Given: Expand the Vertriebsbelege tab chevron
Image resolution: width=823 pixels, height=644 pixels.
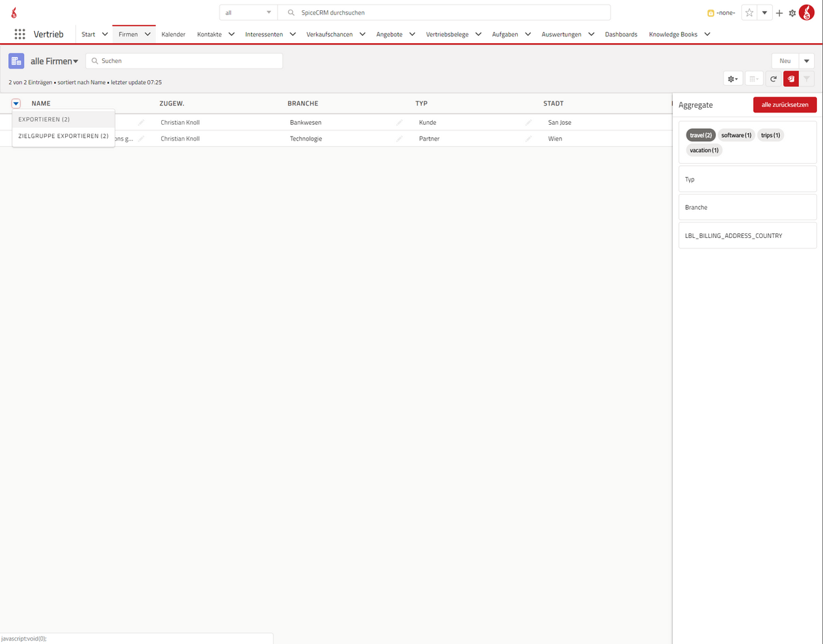Looking at the screenshot, I should point(478,34).
